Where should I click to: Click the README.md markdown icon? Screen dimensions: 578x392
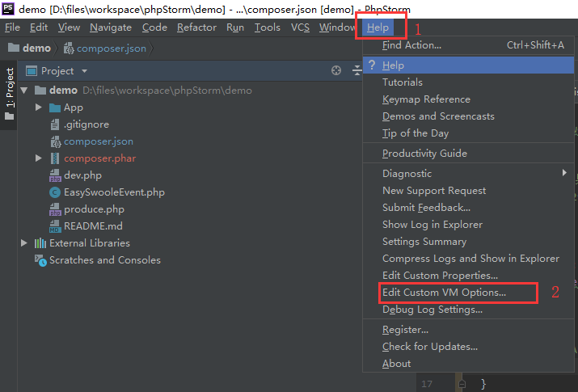(x=55, y=226)
